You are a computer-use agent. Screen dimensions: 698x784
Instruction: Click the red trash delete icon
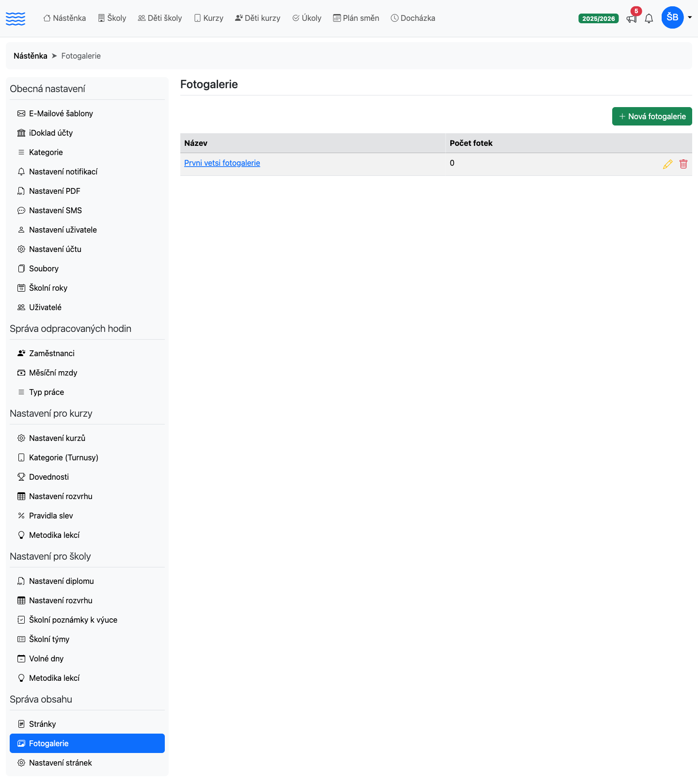click(x=683, y=164)
